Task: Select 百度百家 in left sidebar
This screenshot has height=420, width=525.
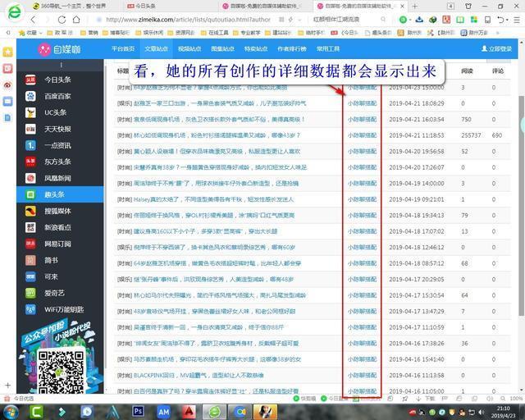Action: 57,96
